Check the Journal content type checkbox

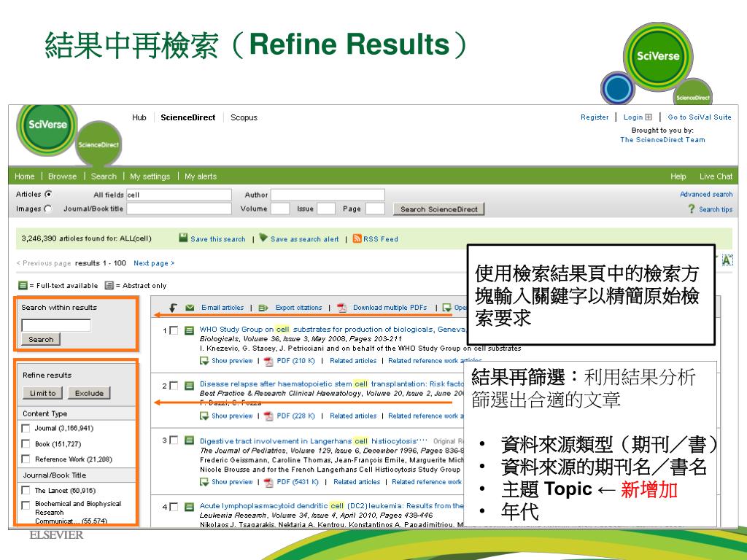click(x=26, y=429)
